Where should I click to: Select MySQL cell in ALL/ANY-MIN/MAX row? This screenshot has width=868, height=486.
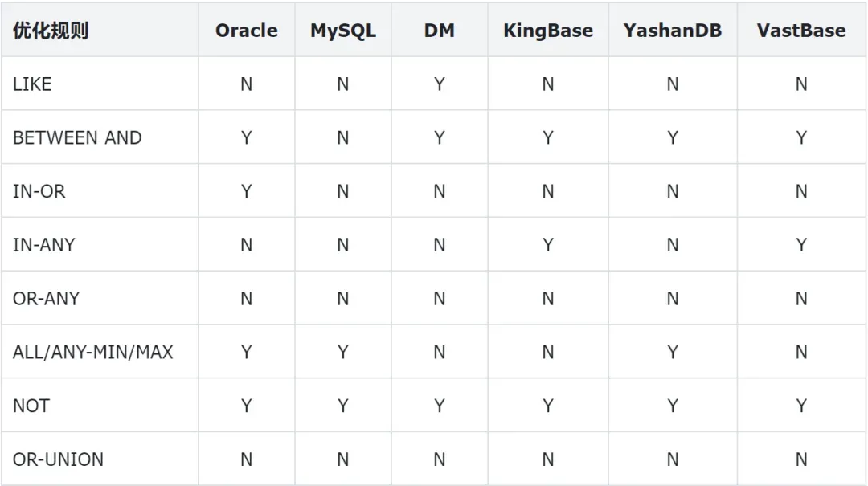tap(343, 352)
